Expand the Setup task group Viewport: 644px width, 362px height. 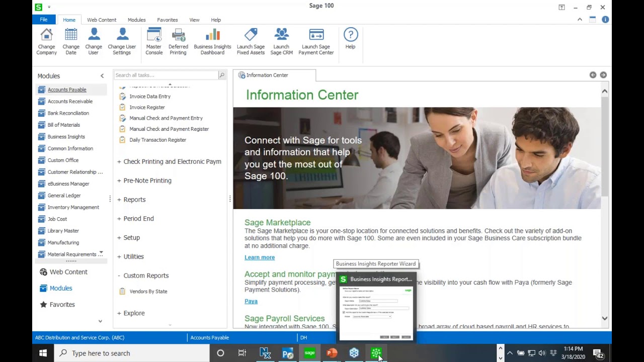click(x=128, y=238)
